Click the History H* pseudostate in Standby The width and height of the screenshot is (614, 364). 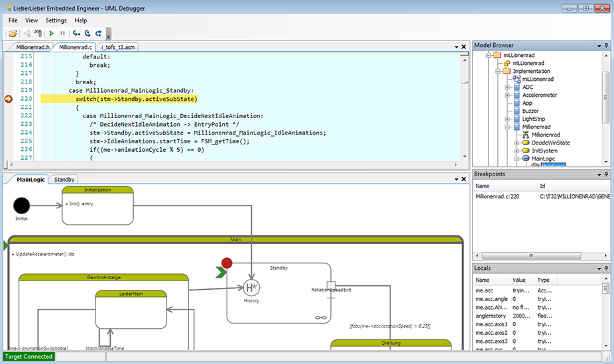pyautogui.click(x=251, y=288)
